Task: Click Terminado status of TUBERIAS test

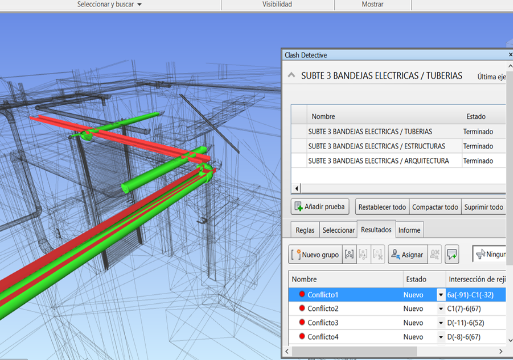Action: (x=478, y=131)
